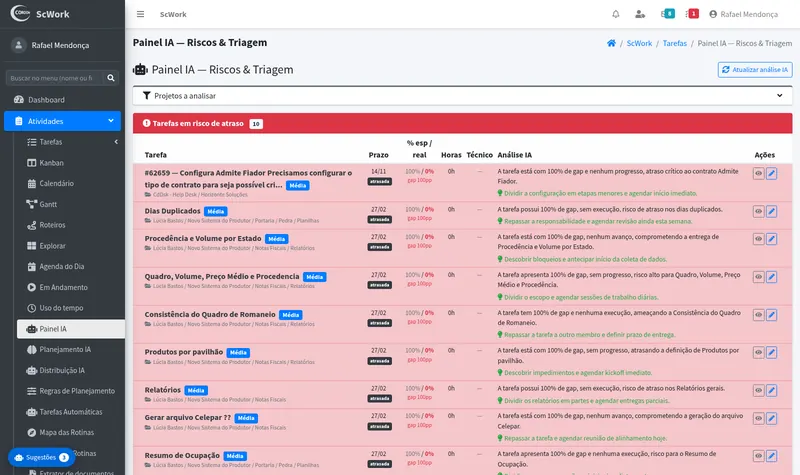Click the Tarefas em risco count badge

(256, 123)
